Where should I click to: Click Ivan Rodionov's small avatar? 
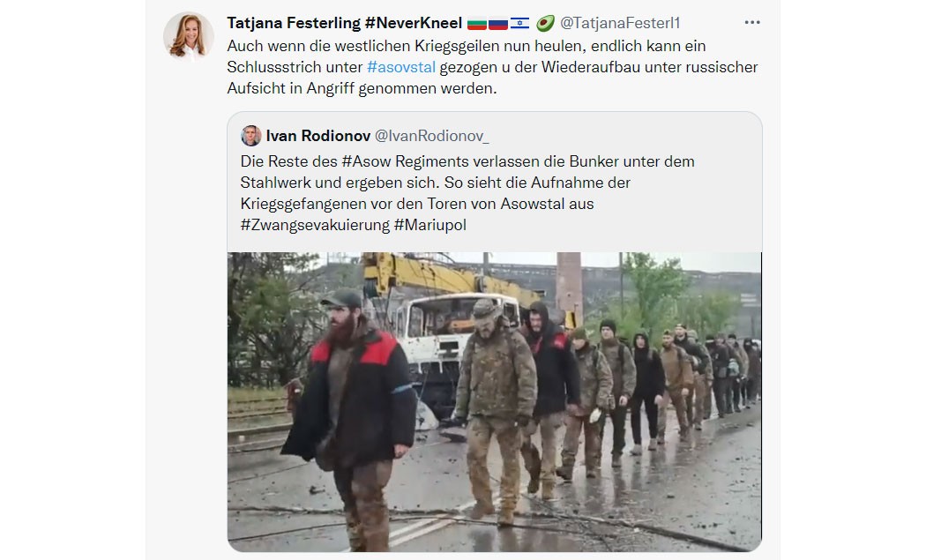click(x=251, y=136)
